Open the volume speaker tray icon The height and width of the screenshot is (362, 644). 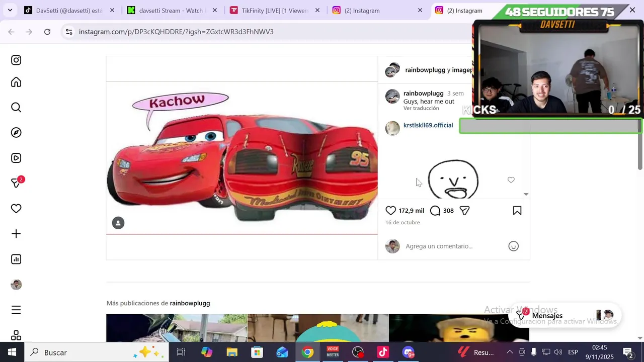point(558,352)
